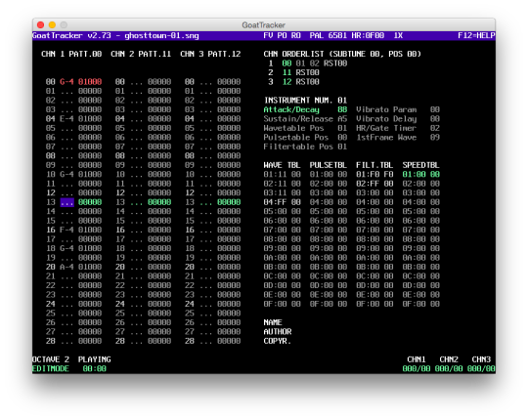Screen dimensions: 528x420
Task: Click the red close window button
Action: 41,24
